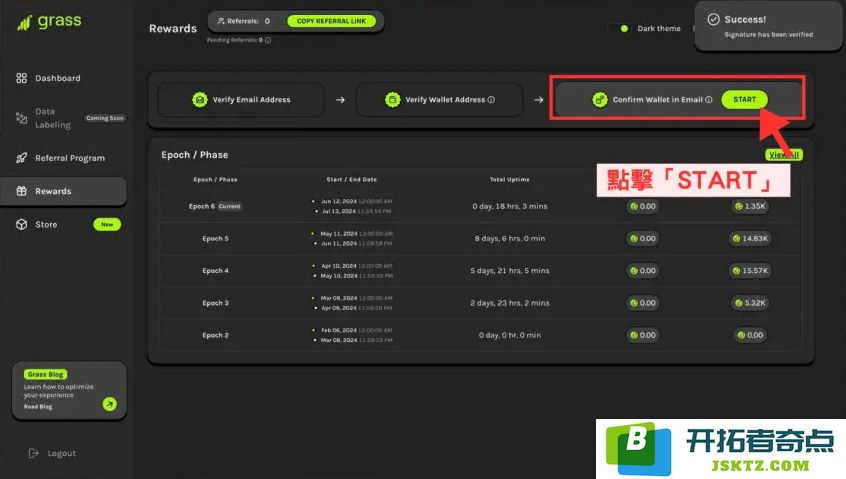Click the Epoch / Phase column header

(215, 180)
